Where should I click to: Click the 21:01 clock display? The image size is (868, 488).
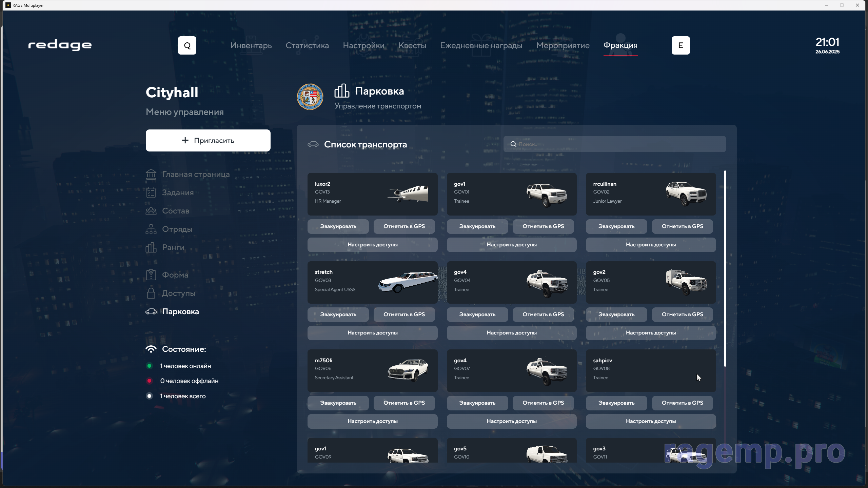(x=827, y=42)
